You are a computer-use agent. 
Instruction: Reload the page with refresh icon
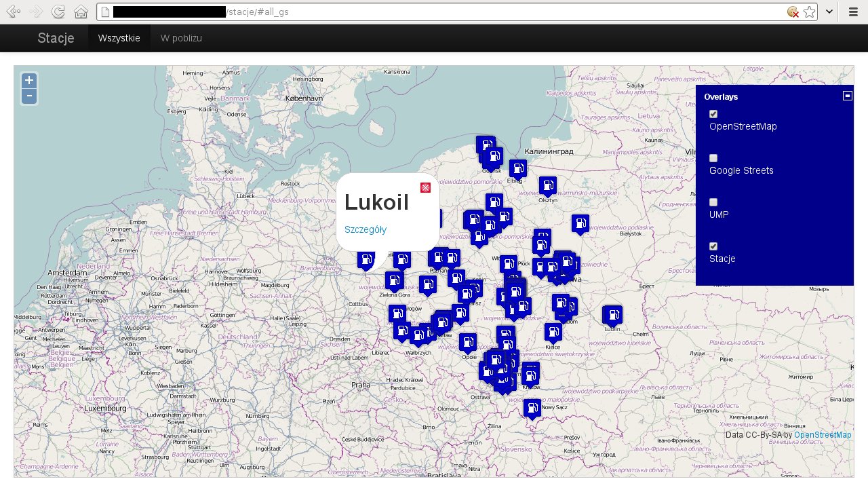click(58, 12)
